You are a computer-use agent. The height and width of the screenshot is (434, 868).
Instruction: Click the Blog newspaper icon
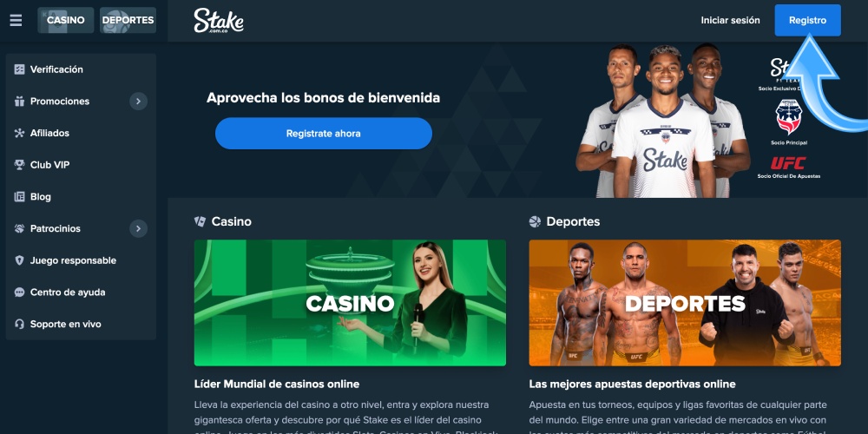click(x=19, y=196)
